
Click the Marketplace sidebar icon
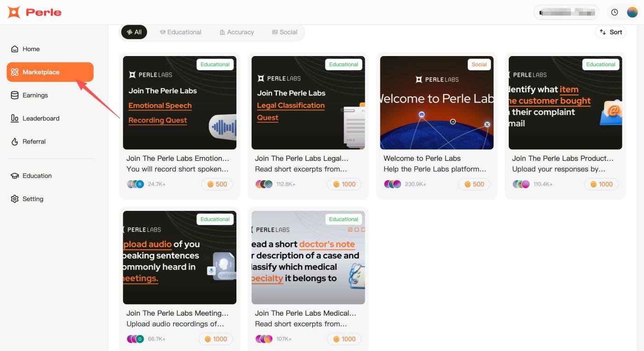(x=15, y=72)
